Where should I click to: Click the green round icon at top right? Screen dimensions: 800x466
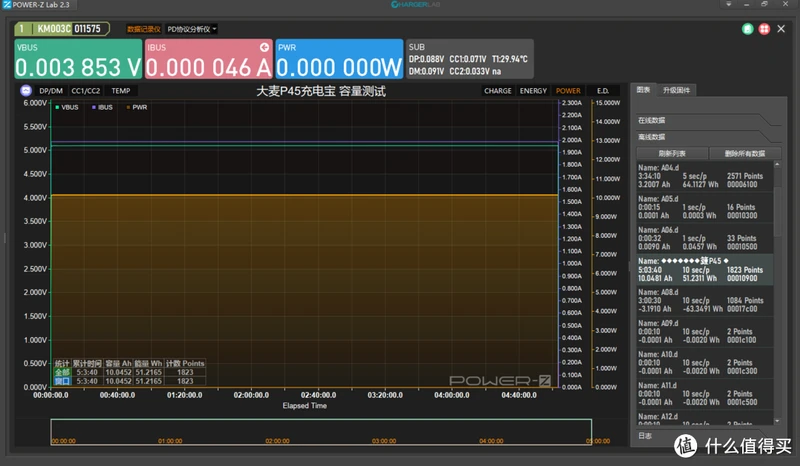pos(747,29)
